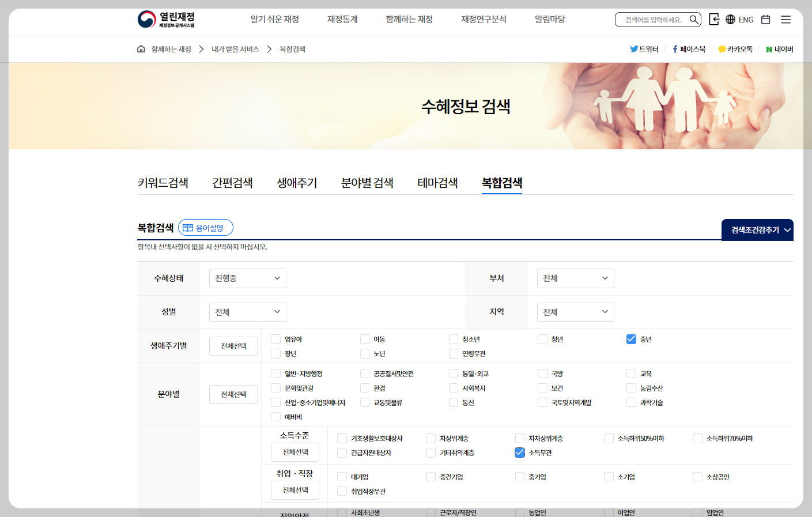Check the 장년 checkbox
The width and height of the screenshot is (812, 517).
click(x=276, y=353)
